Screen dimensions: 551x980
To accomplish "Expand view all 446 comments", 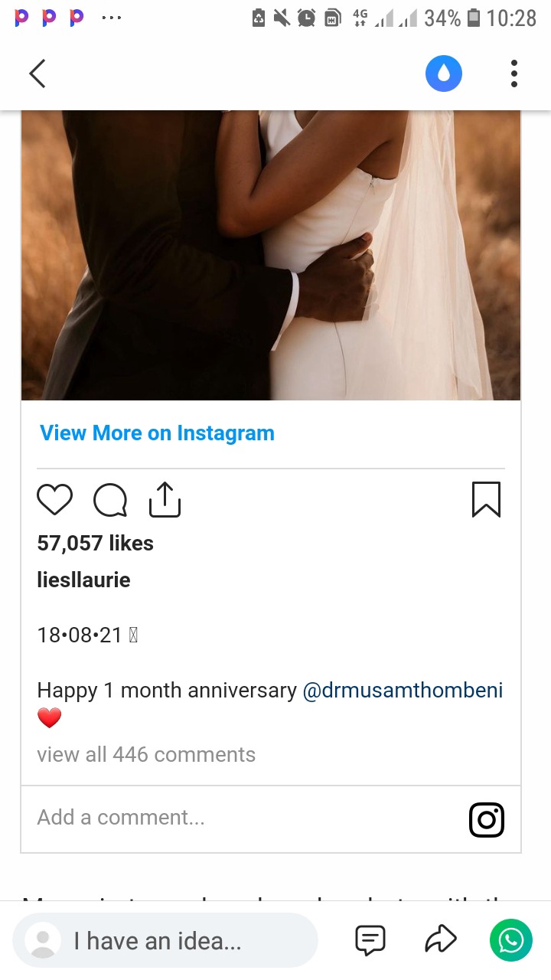I will pyautogui.click(x=146, y=754).
